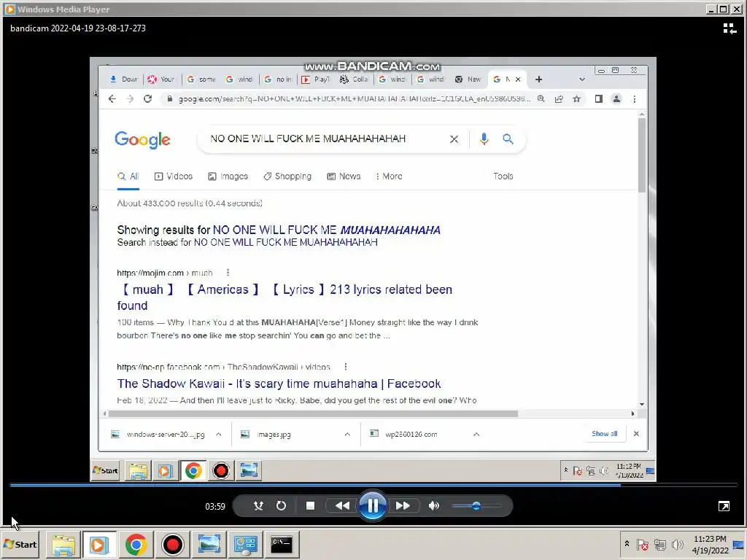747x560 pixels.
Task: Click the 03:59 elapsed time display
Action: 215,506
